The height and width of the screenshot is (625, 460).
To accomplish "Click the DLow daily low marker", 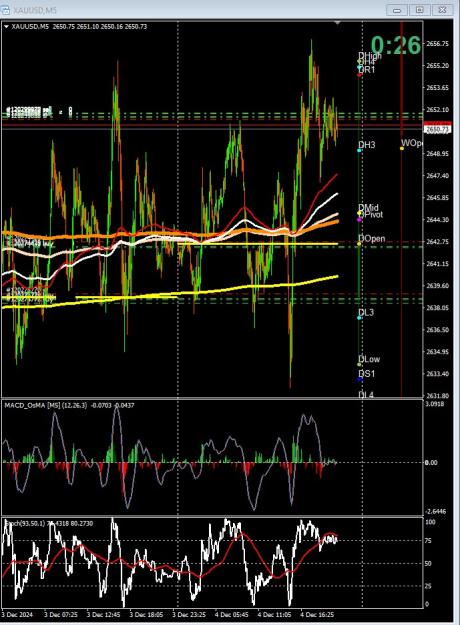I will click(x=359, y=364).
